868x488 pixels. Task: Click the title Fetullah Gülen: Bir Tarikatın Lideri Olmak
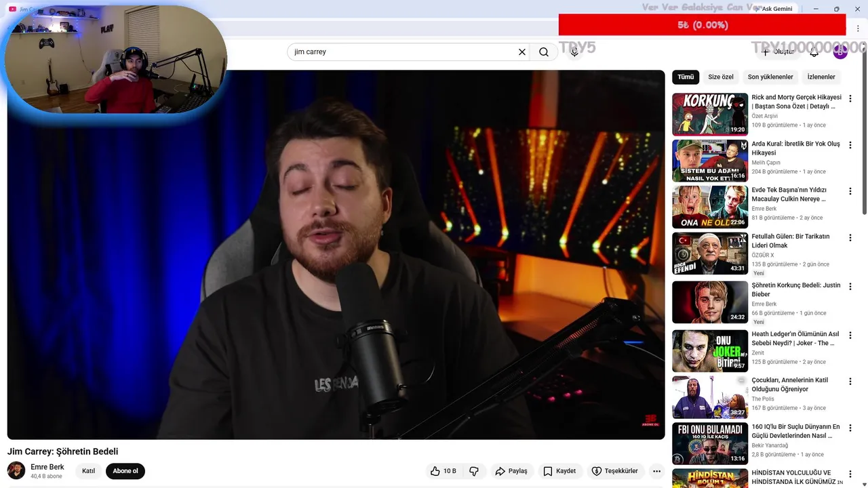(x=791, y=241)
